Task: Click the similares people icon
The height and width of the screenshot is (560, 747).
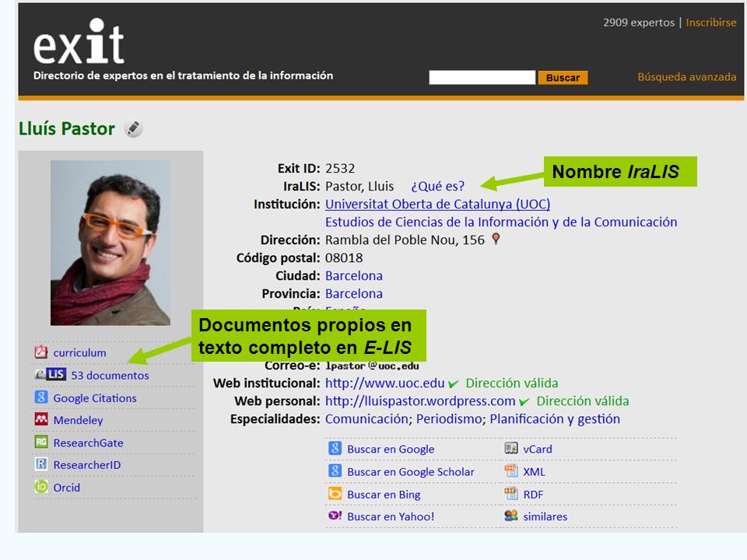Action: point(511,516)
